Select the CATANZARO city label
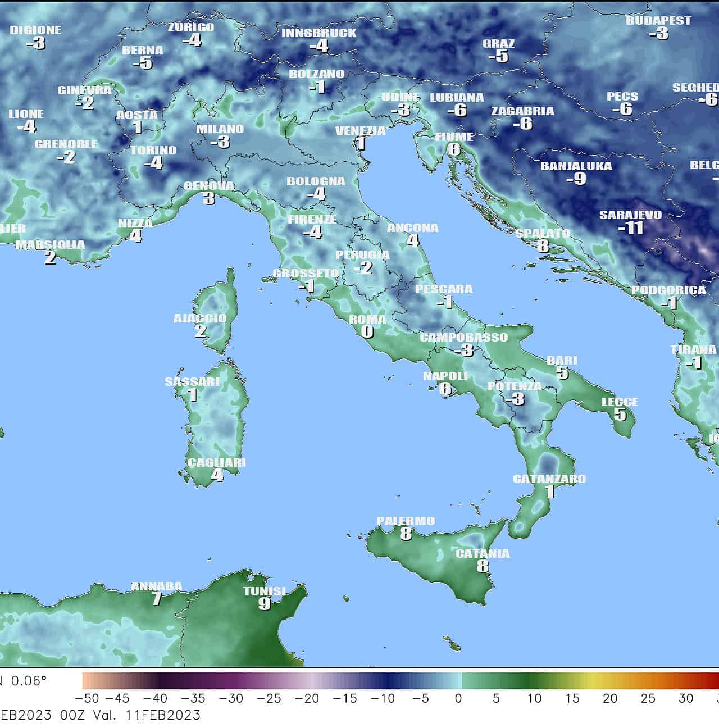 click(x=549, y=479)
